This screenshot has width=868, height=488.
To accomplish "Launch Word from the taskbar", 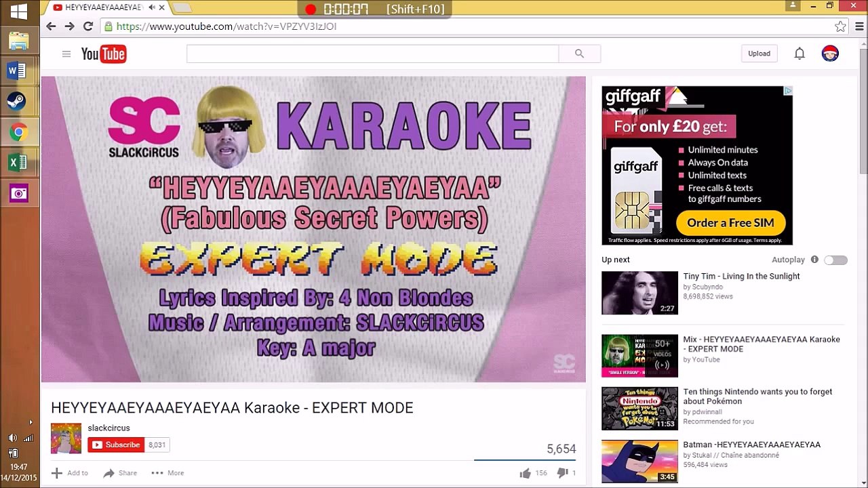I will tap(18, 70).
